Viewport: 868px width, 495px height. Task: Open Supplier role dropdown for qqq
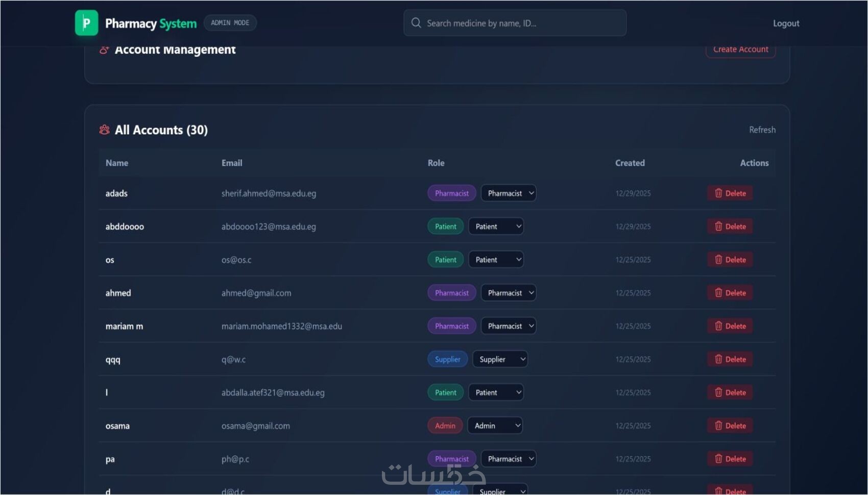(500, 359)
